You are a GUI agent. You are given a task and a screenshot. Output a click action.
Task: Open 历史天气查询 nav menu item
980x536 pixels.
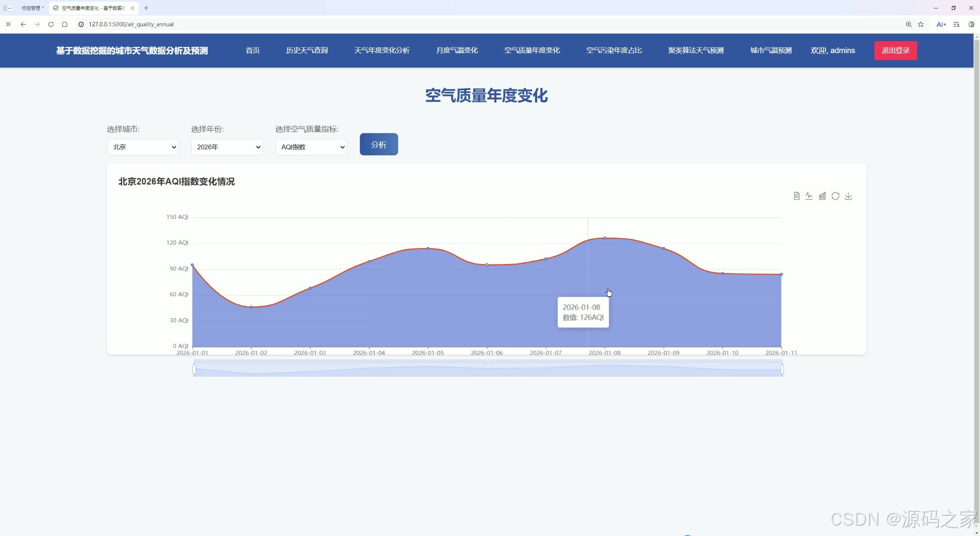pyautogui.click(x=306, y=51)
